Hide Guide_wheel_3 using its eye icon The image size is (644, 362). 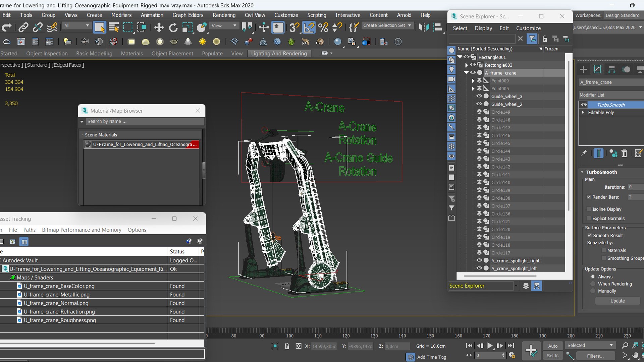click(479, 96)
